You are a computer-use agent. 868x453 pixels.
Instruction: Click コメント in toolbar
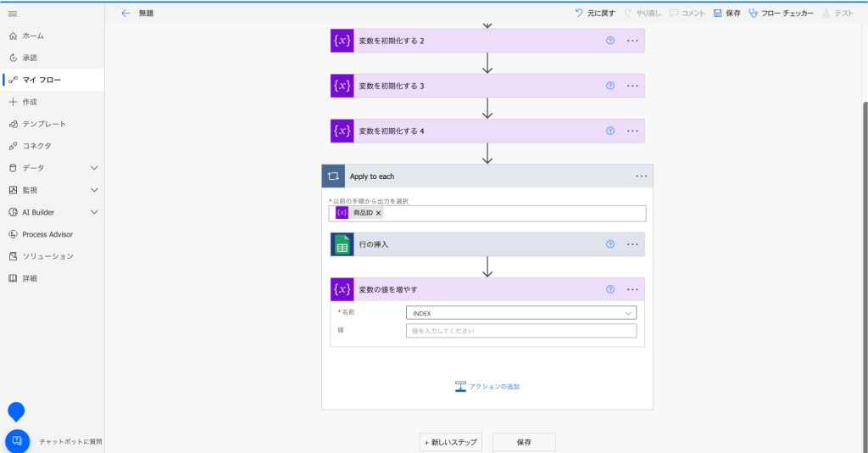click(x=687, y=14)
